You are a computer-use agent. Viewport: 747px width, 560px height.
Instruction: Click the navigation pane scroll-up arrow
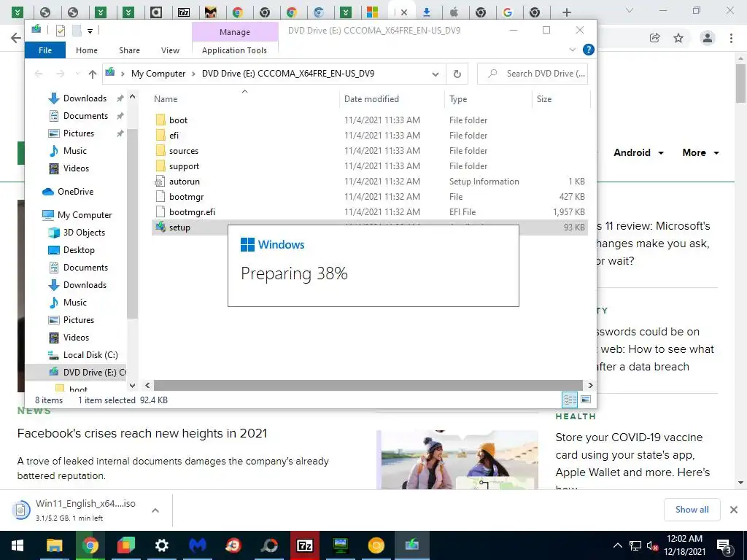coord(133,97)
